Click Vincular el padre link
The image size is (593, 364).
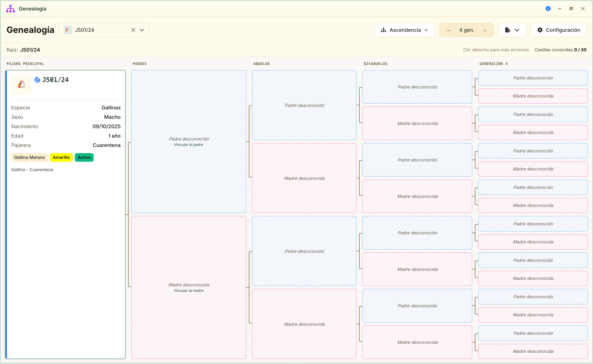coord(189,145)
